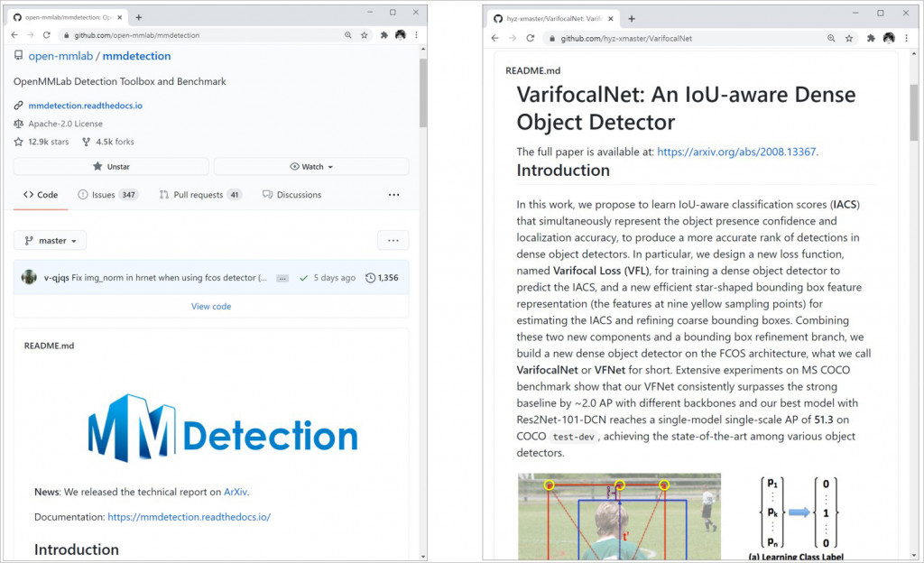Open a new tab in VarifocalNet window

pos(632,19)
